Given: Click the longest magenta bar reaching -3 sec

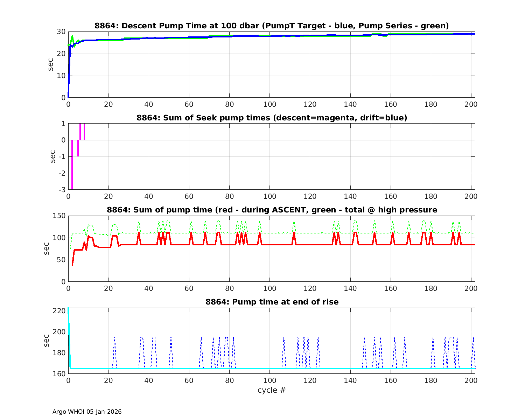Looking at the screenshot, I should [72, 164].
